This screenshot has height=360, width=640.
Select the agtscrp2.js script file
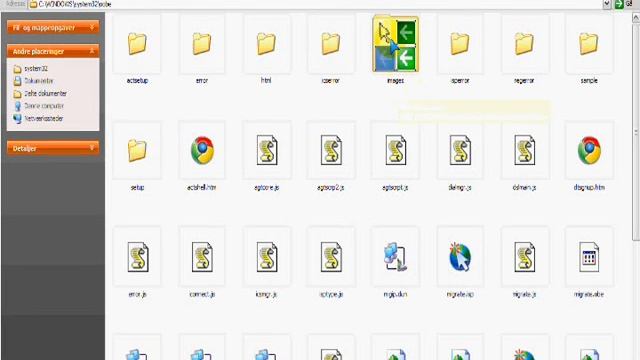coord(331,151)
